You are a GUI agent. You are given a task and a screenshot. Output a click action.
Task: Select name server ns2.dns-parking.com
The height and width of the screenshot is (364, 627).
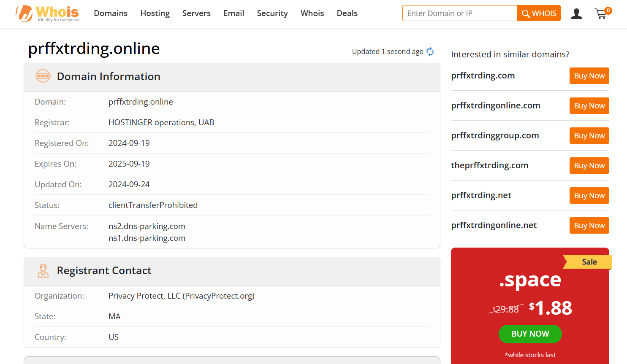(147, 226)
